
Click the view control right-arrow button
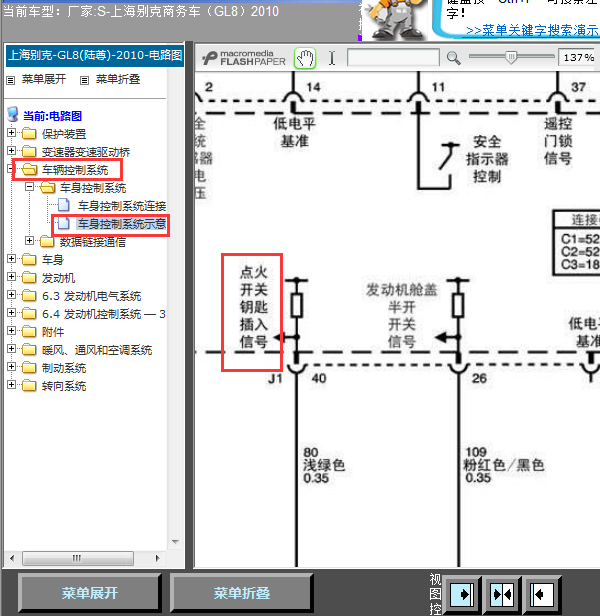click(462, 594)
